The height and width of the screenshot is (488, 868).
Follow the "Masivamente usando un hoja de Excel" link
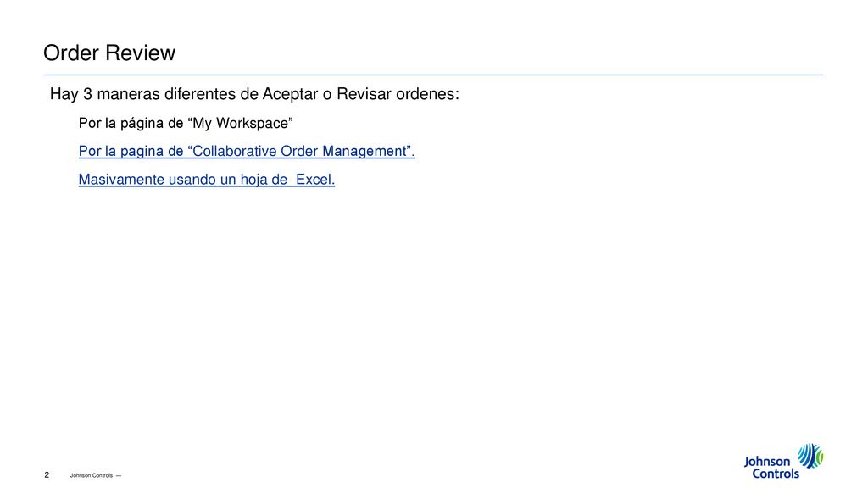point(207,180)
